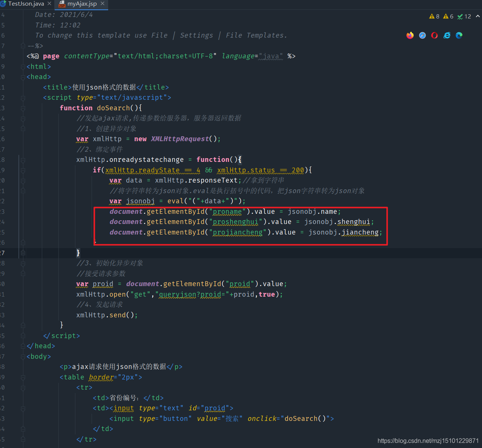The height and width of the screenshot is (448, 482).
Task: Click fold end marker at </script> line
Action: click(23, 336)
